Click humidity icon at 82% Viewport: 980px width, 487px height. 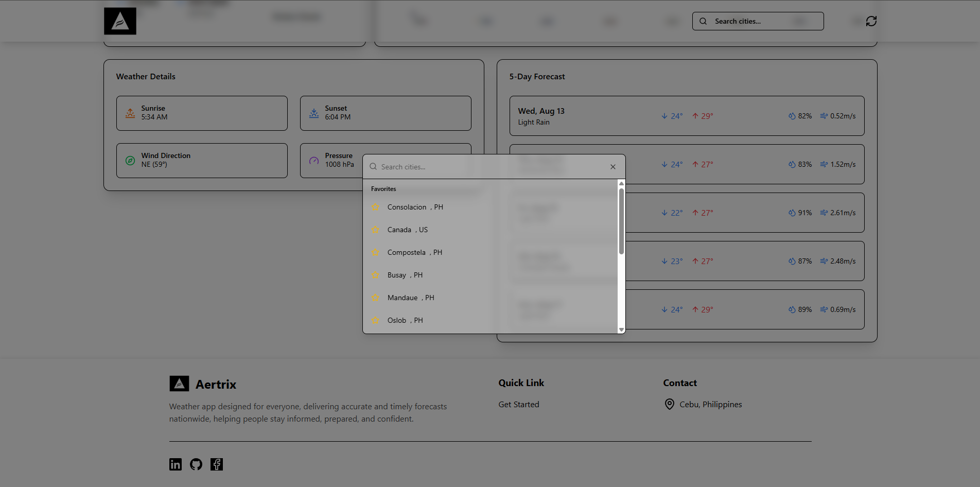point(792,116)
